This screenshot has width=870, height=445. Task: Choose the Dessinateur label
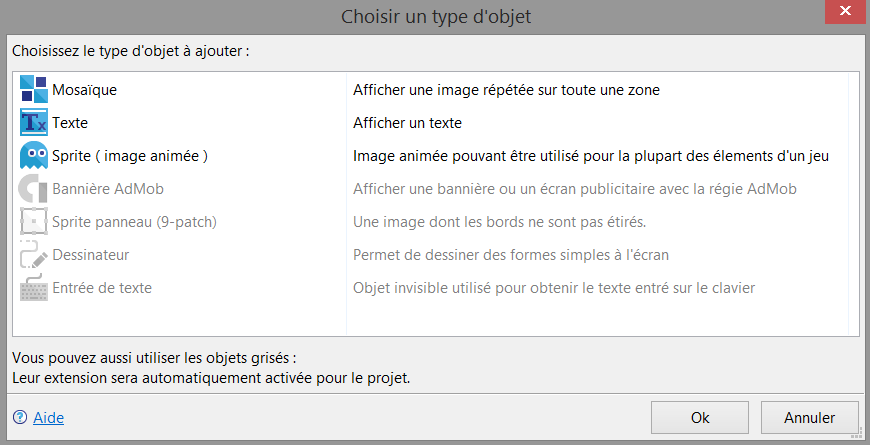point(90,255)
